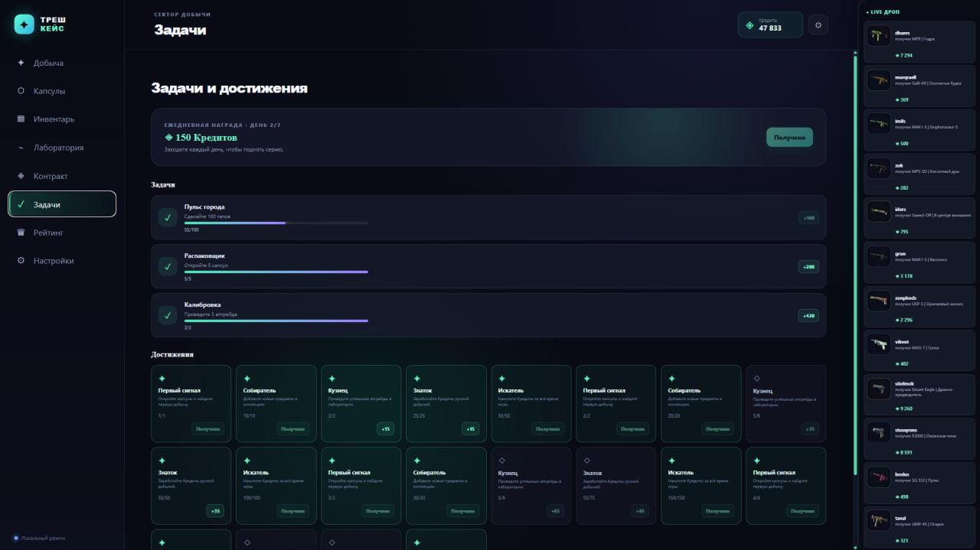980x550 pixels.
Task: Click the Локальный режим indicator dot
Action: coord(16,538)
